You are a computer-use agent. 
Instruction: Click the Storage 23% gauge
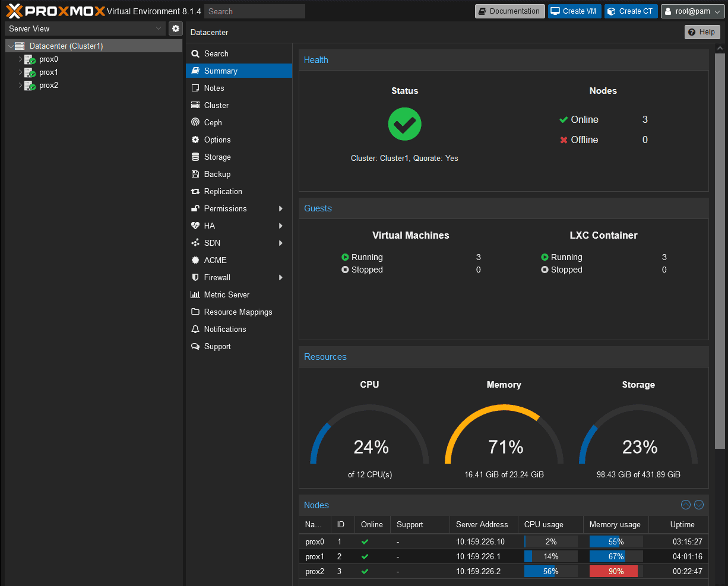[x=639, y=435]
